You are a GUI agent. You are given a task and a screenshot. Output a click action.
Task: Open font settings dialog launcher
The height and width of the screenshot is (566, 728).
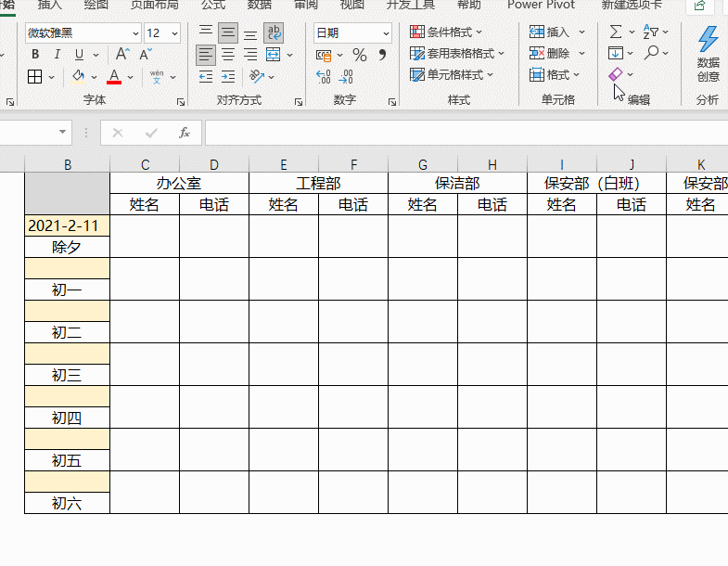click(x=181, y=102)
